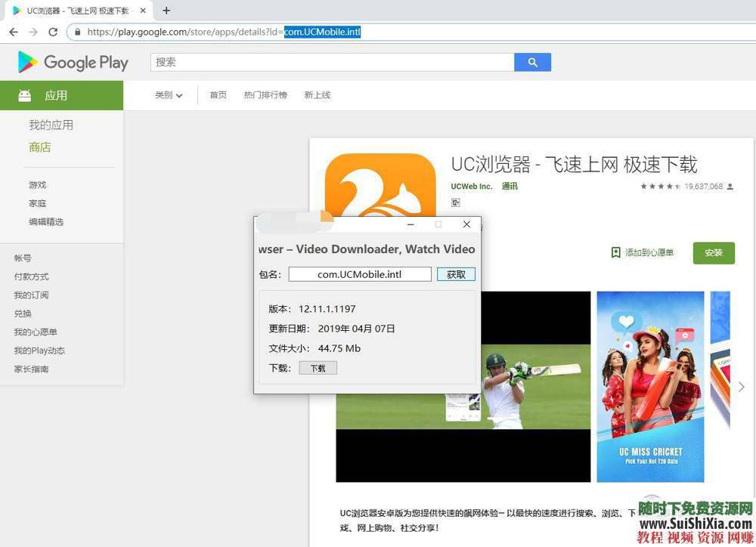This screenshot has height=547, width=756.
Task: Click the UC Browser squirrel app icon
Action: pos(381,185)
